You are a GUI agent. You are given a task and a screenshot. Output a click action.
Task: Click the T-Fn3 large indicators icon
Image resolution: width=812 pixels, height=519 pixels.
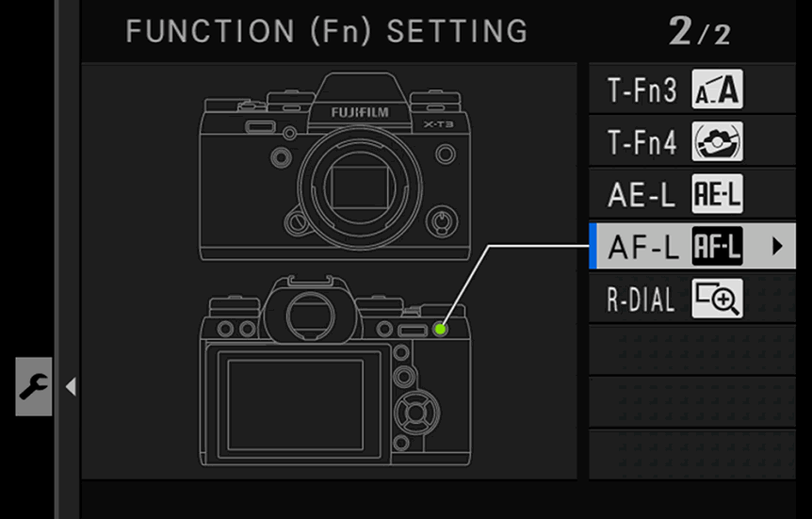[717, 89]
